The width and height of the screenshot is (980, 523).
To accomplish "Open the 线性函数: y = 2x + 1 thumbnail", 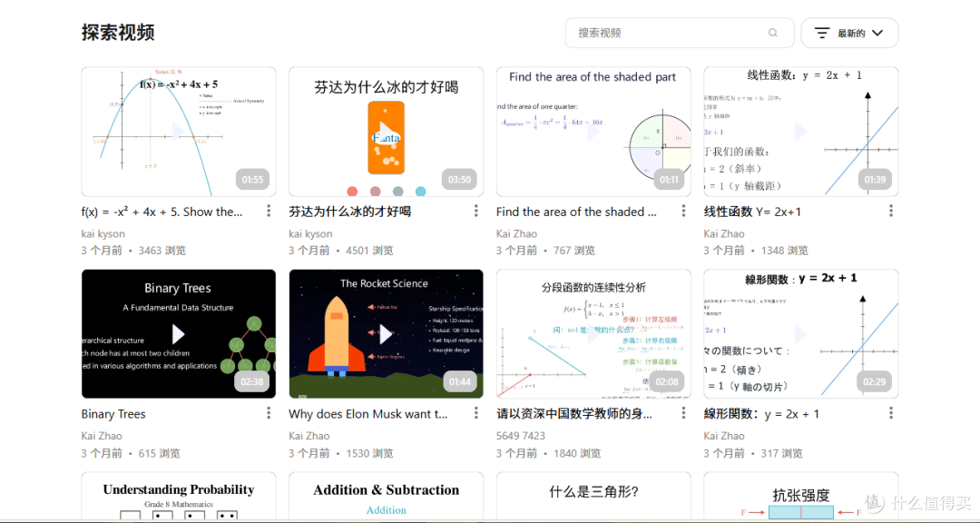I will tap(801, 132).
